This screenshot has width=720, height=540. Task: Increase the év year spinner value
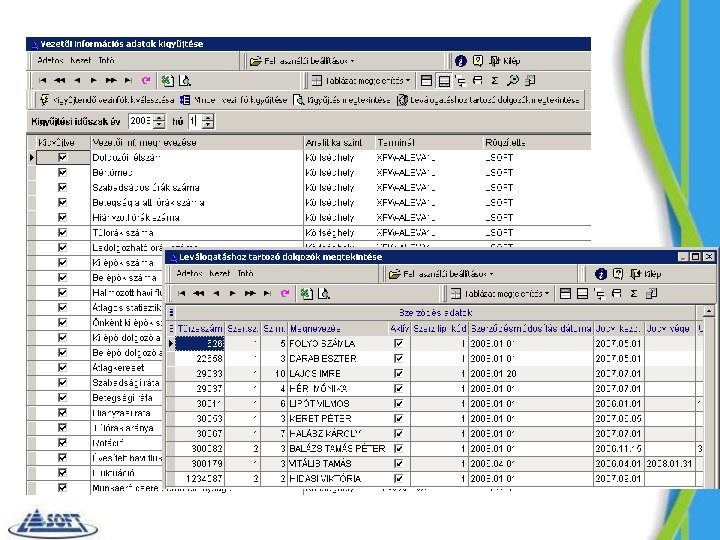tap(159, 118)
